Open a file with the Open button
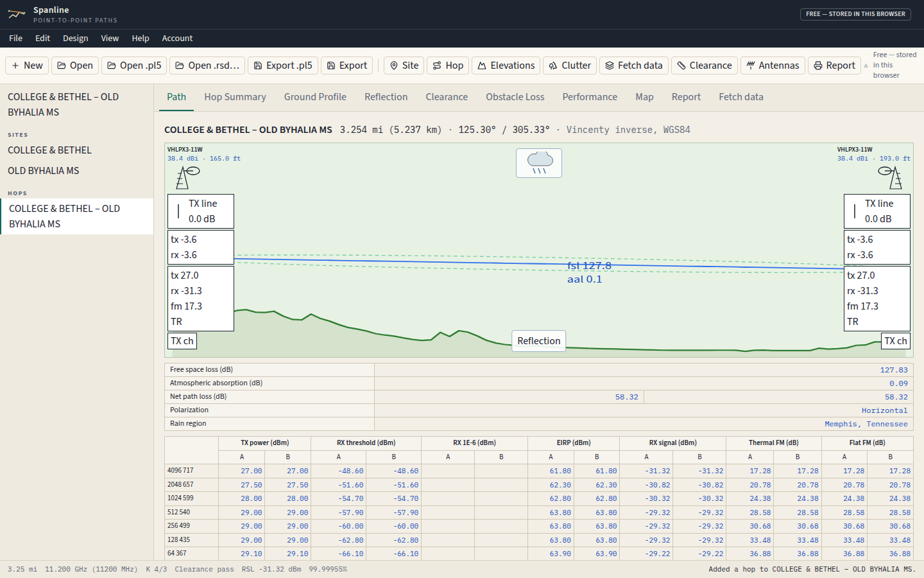924x578 pixels. 75,66
